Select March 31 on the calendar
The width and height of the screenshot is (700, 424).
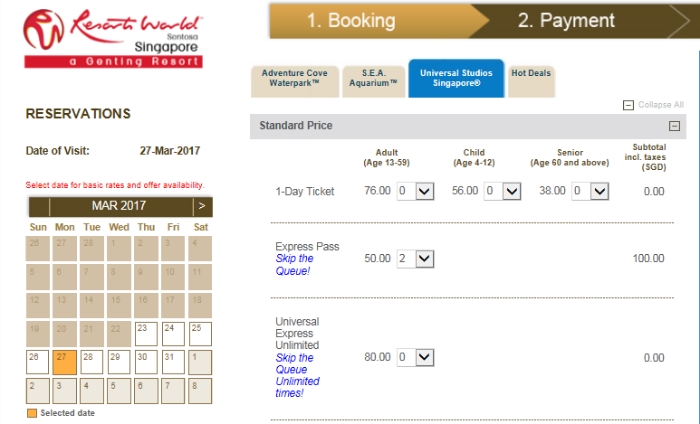click(173, 362)
